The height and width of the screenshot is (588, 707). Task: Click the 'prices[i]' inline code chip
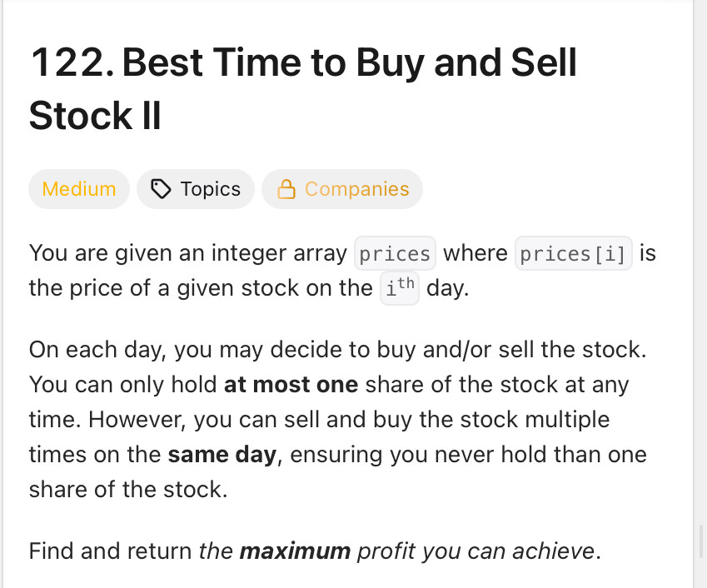(574, 253)
